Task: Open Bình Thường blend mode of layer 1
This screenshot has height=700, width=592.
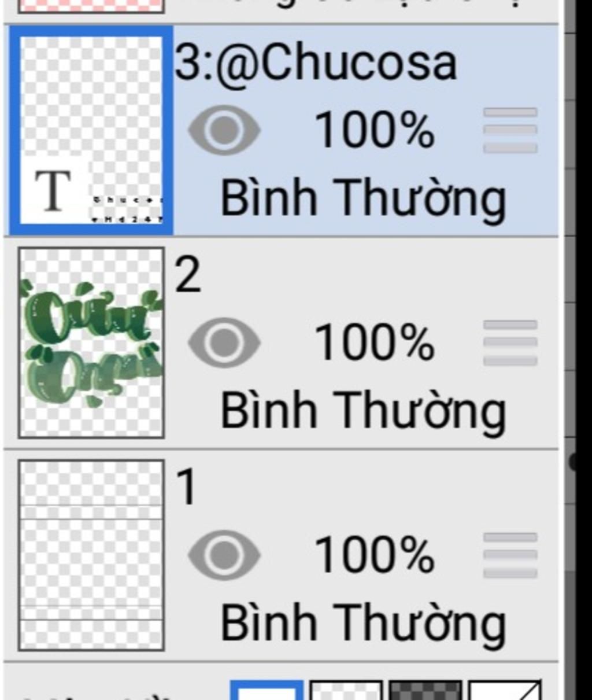Action: [x=364, y=624]
